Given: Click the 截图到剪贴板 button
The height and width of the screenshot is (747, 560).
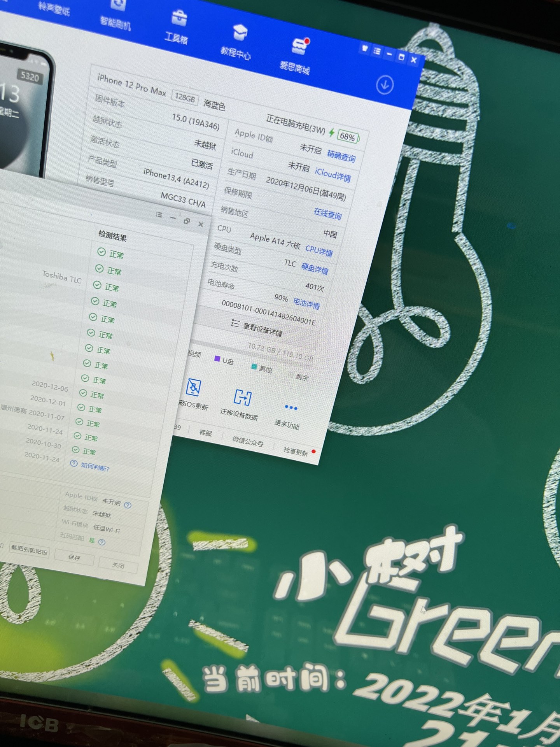Looking at the screenshot, I should pos(29,550).
